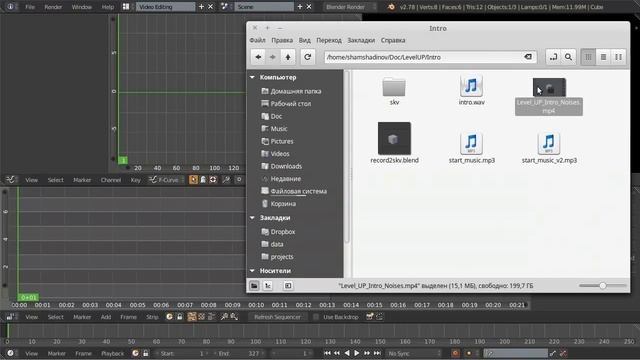640x360 pixels.
Task: Open the Закладки menu
Action: [x=361, y=40]
